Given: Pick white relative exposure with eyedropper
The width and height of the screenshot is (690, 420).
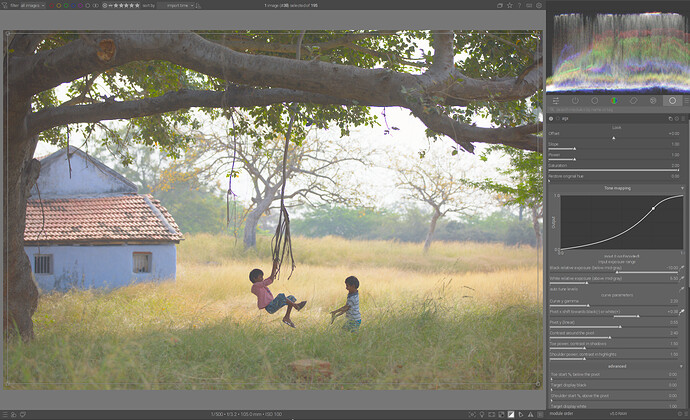Looking at the screenshot, I should click(x=682, y=278).
